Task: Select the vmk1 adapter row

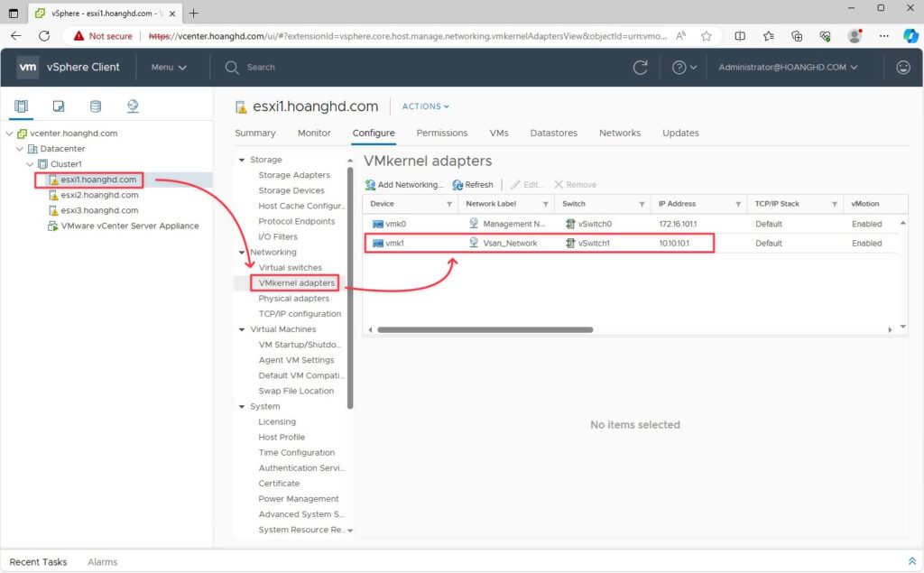Action: [631, 243]
